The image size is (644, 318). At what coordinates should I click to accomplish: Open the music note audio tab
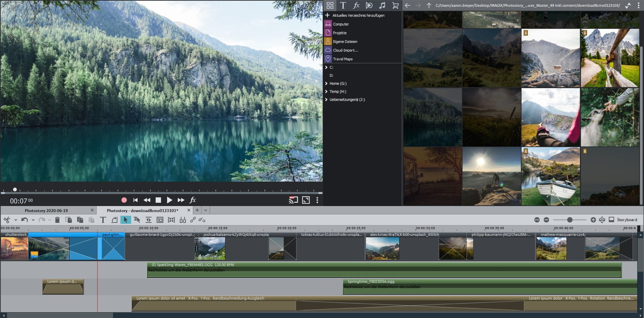tap(382, 5)
